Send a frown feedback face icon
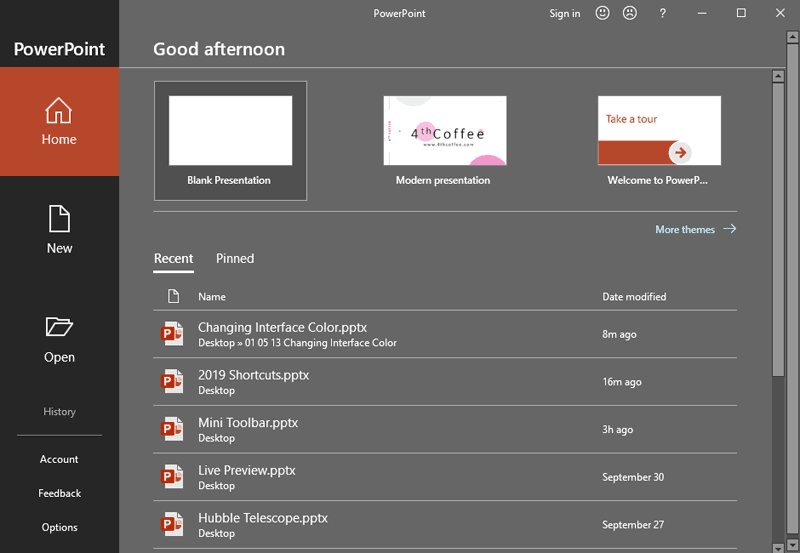The image size is (800, 553). pyautogui.click(x=630, y=13)
